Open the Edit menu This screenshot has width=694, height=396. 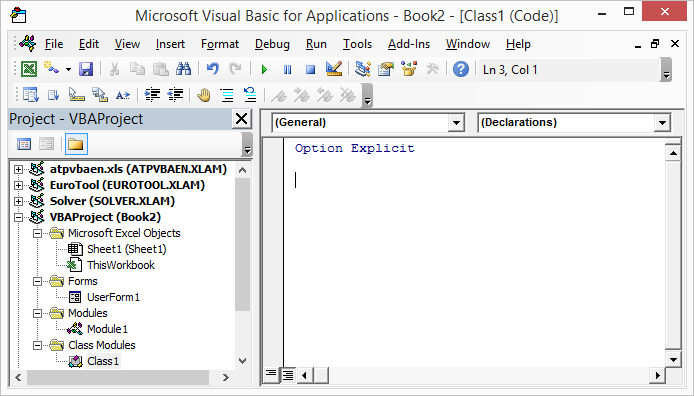tap(89, 44)
